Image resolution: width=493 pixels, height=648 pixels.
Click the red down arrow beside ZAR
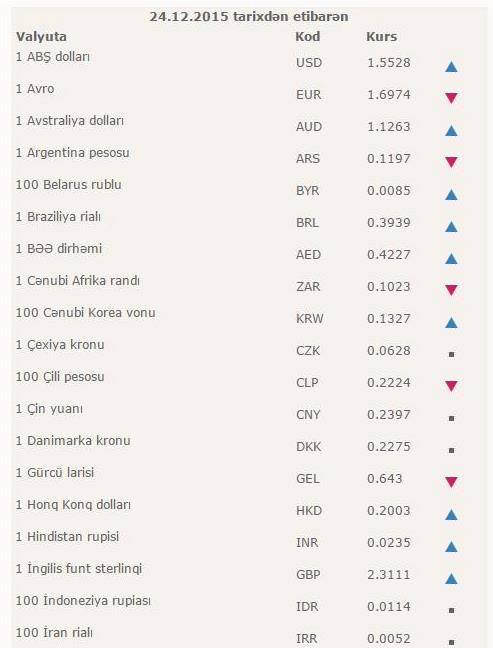451,290
